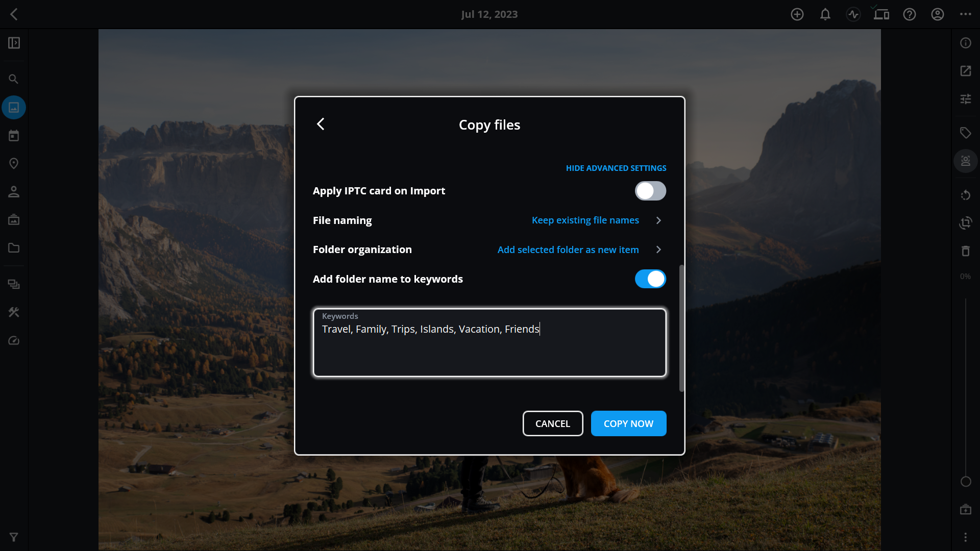980x551 pixels.
Task: Toggle the left sidebar panel icon
Action: click(x=14, y=43)
